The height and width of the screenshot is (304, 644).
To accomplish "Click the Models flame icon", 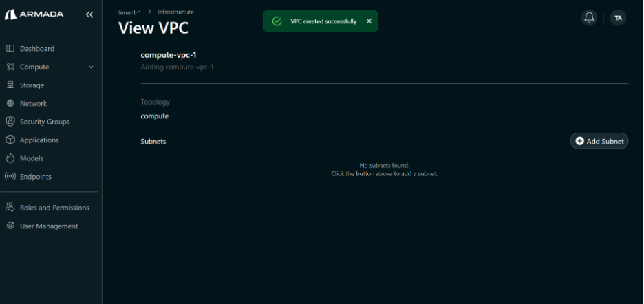I will pyautogui.click(x=10, y=158).
